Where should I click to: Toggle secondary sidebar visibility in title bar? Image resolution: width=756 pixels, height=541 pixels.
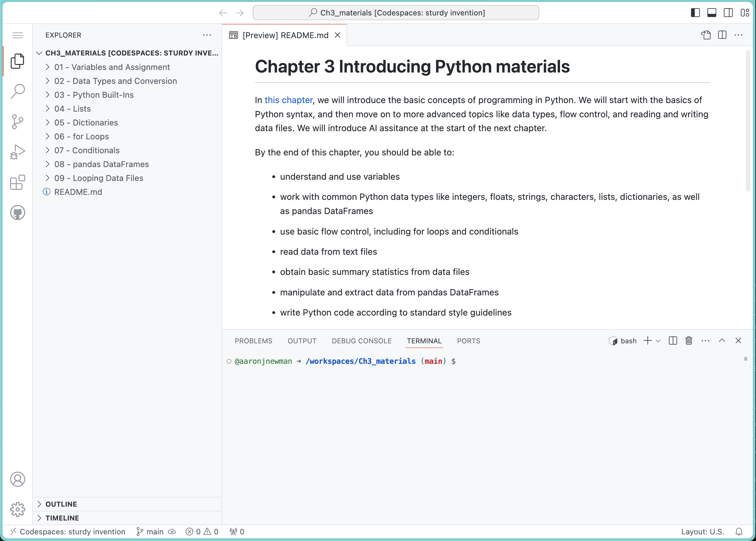728,13
